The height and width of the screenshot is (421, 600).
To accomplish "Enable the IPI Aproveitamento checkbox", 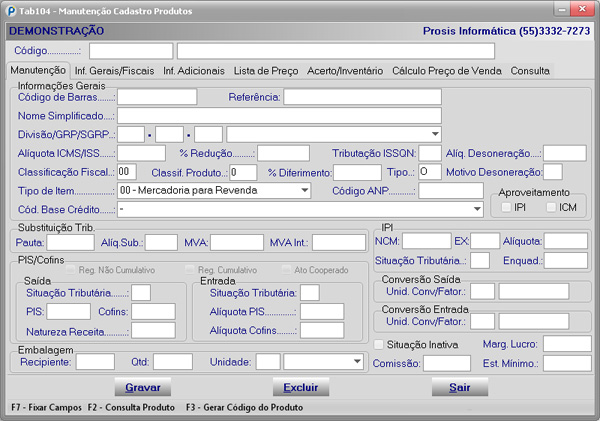I will (506, 207).
